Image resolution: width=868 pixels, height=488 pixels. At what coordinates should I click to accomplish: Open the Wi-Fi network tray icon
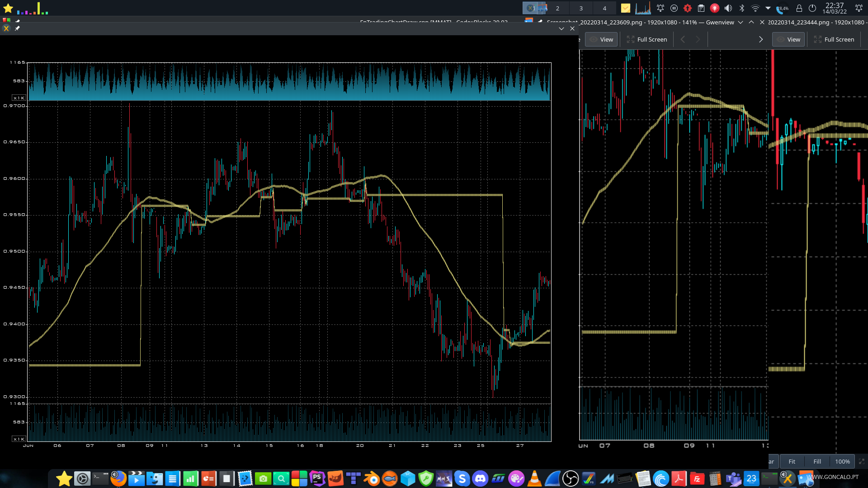[755, 8]
